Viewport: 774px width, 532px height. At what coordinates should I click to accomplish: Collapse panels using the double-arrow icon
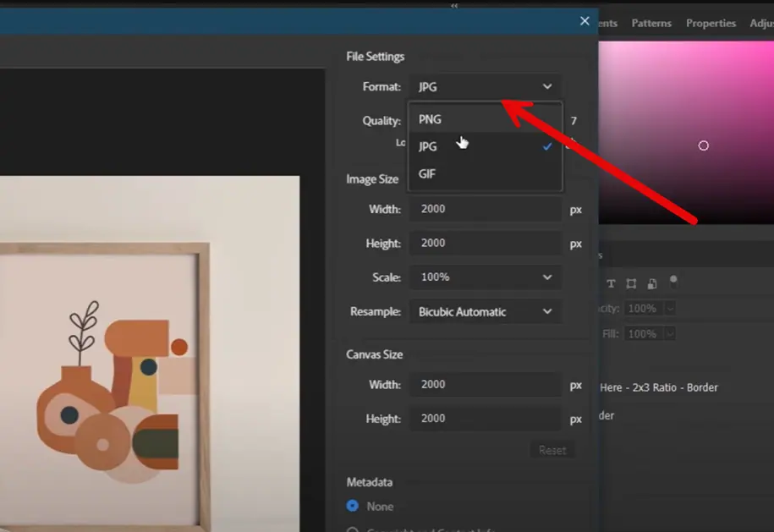pyautogui.click(x=454, y=5)
